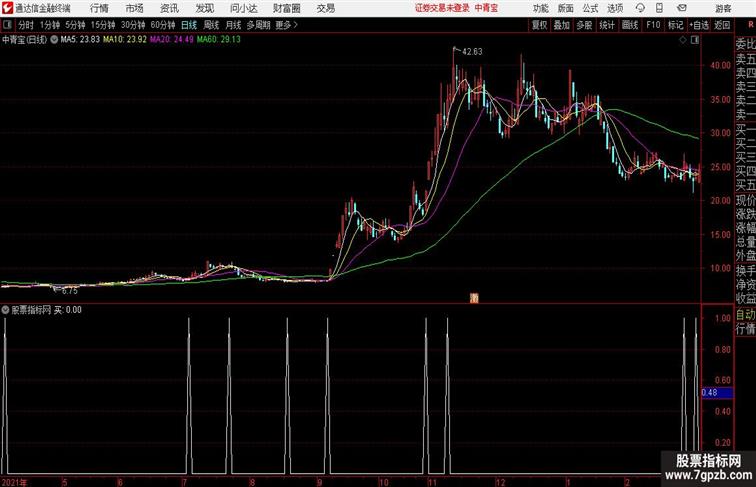Click the yellow info marker below the chart
Viewport: 756px width, 487px height.
474,298
